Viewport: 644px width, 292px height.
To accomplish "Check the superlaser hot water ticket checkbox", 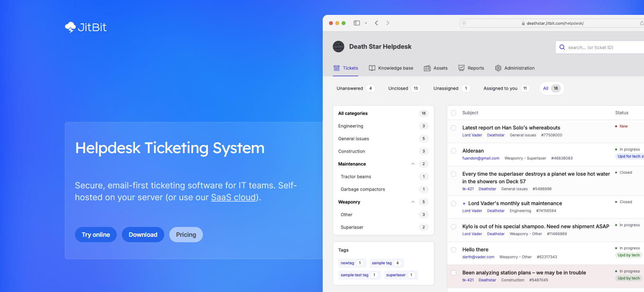I will click(454, 174).
